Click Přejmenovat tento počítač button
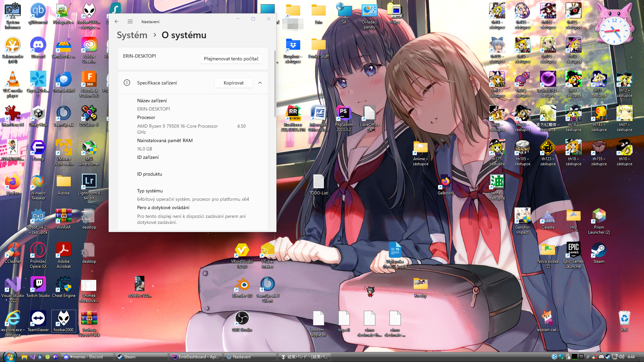The width and height of the screenshot is (644, 362). tap(231, 59)
